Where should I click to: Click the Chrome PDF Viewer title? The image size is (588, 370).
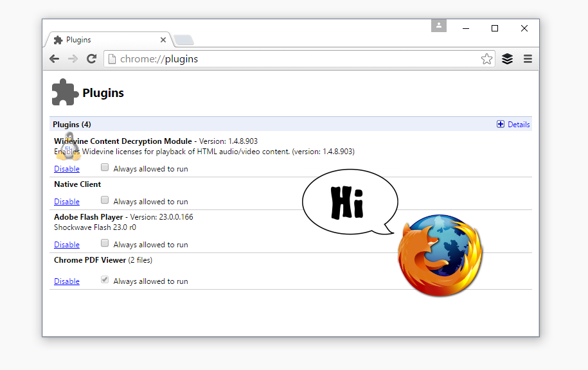[90, 260]
